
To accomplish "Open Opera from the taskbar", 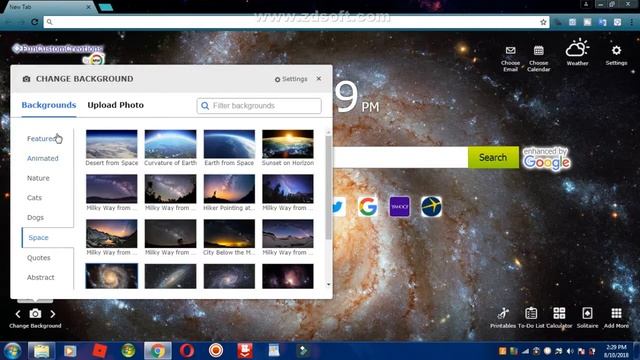I will [x=187, y=351].
